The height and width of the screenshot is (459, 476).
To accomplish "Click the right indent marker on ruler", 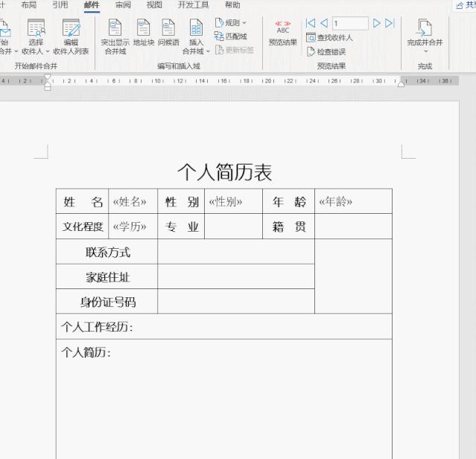I will pos(401,84).
